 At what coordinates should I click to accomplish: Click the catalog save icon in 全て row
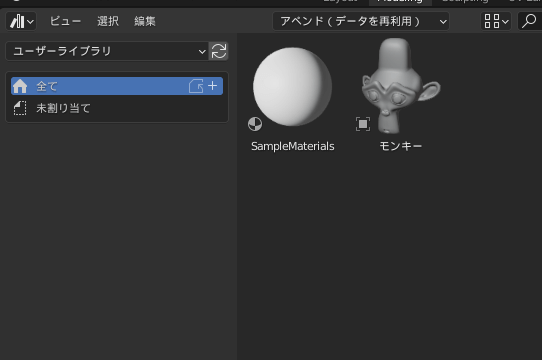(x=196, y=86)
